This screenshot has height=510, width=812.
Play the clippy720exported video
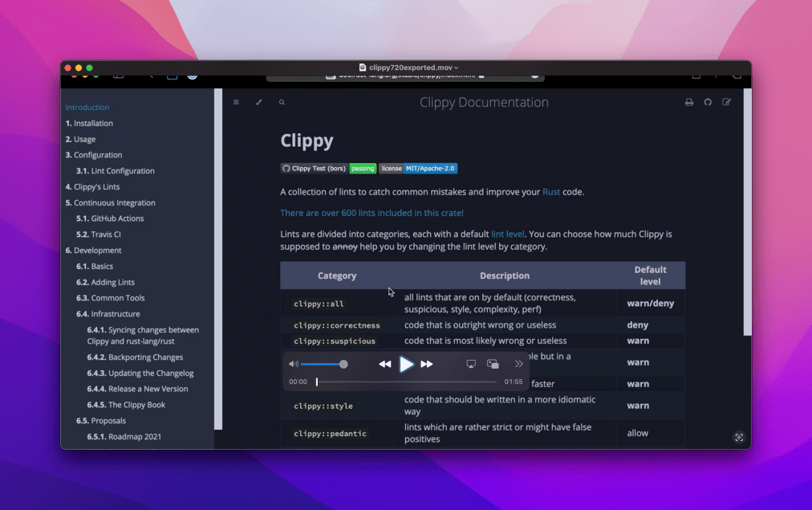(x=407, y=363)
